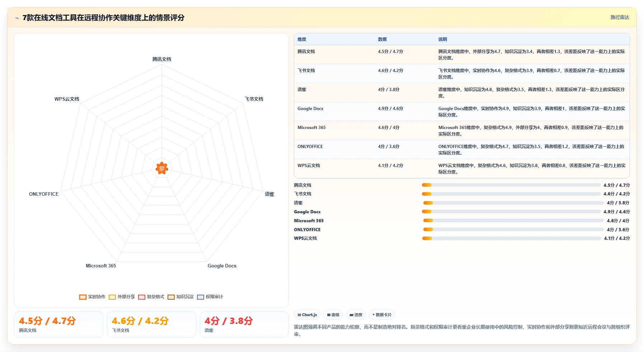Toggle the 实时协作 legend item

(x=93, y=297)
